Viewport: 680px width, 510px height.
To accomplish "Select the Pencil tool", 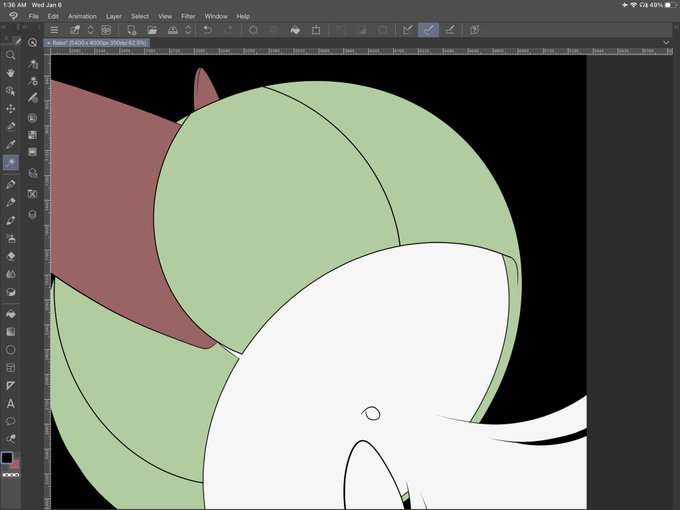I will point(10,202).
